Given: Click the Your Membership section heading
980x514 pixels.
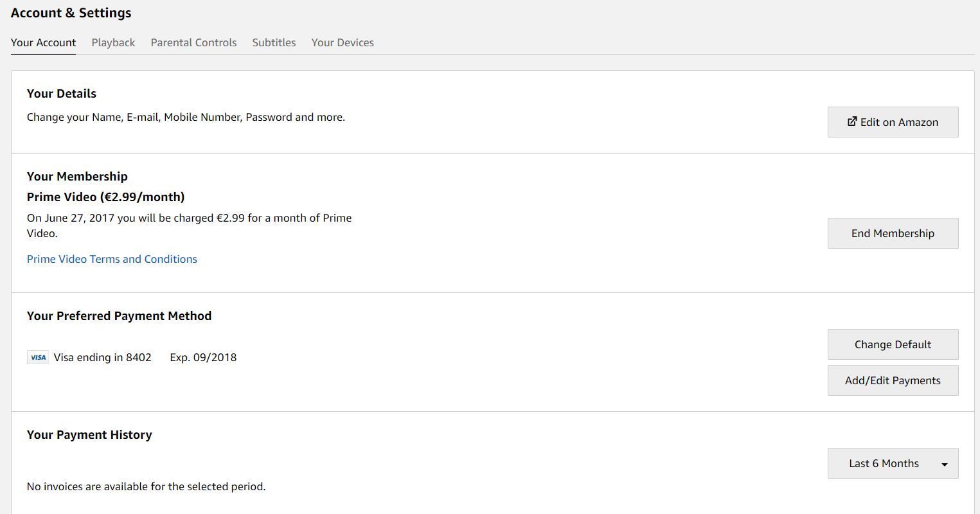Looking at the screenshot, I should point(77,176).
